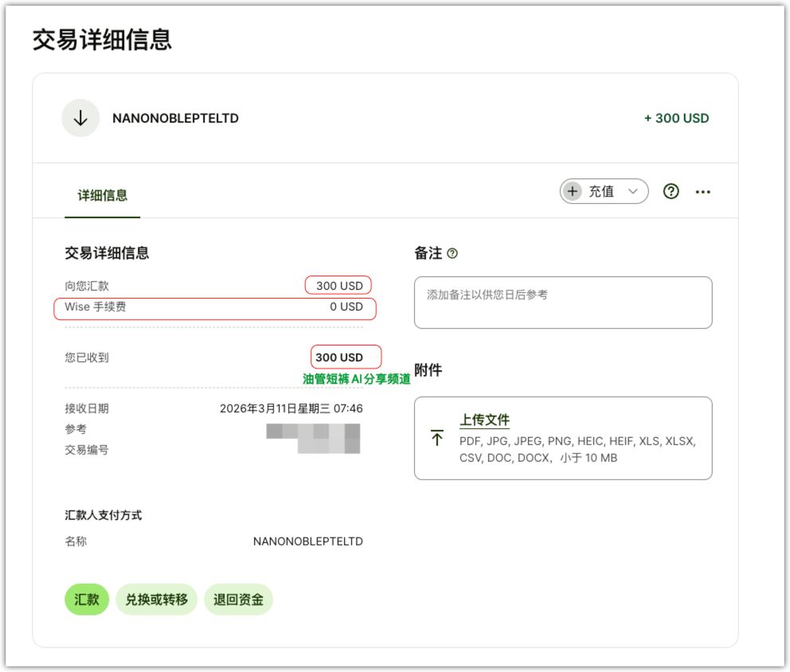Open the help question mark beside 充值

point(671,191)
